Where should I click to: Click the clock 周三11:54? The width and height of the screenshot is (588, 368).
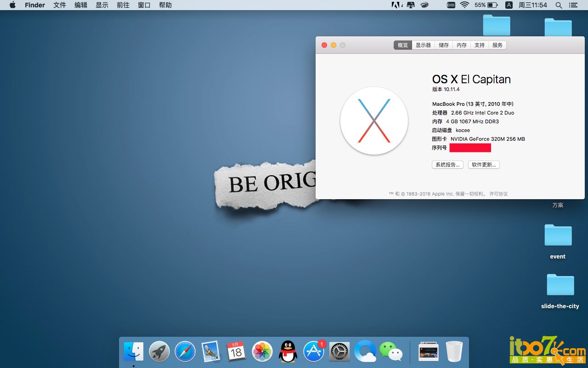coord(533,5)
